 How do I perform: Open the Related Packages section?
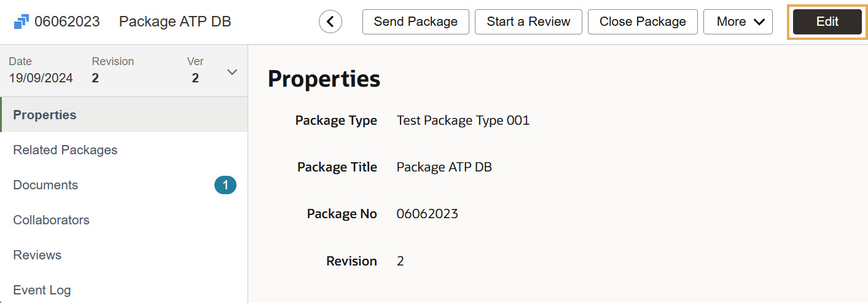[65, 150]
